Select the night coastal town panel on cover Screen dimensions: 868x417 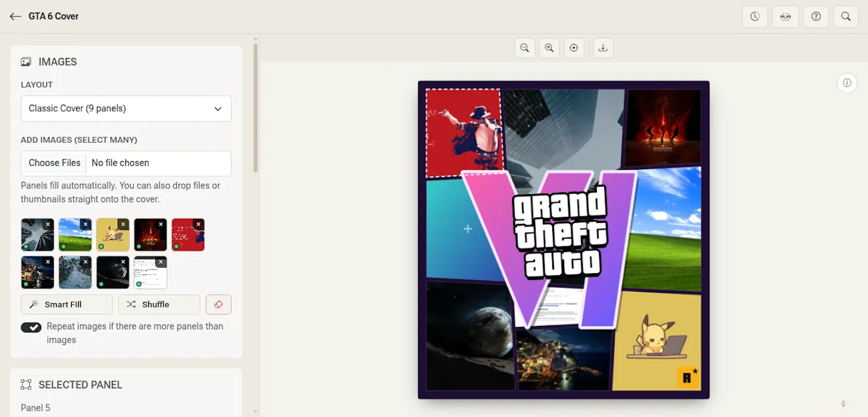pyautogui.click(x=564, y=359)
